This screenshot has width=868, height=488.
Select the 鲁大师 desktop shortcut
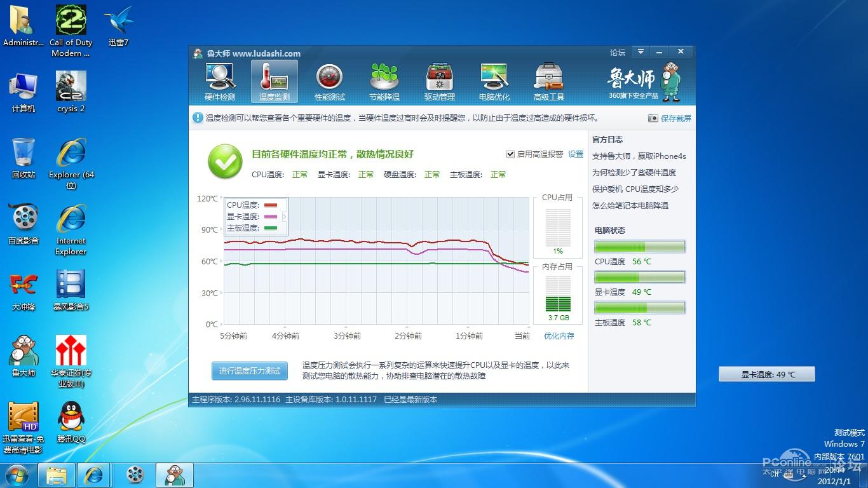[24, 356]
